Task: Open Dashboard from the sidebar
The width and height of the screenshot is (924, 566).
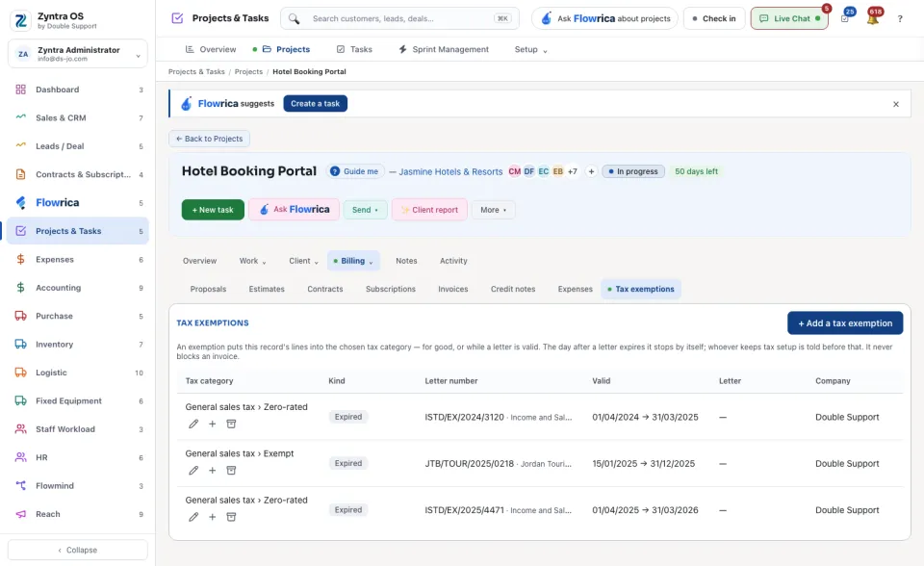Action: (78, 90)
